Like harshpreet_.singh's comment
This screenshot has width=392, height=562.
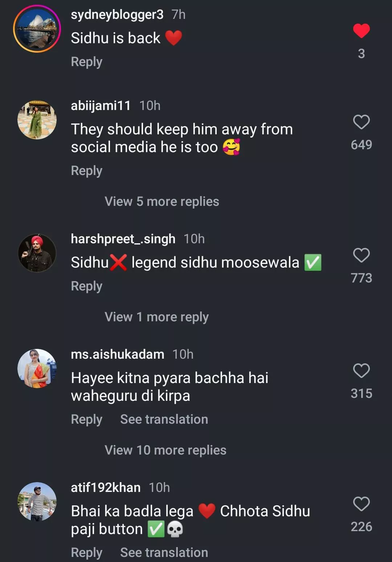click(x=361, y=255)
